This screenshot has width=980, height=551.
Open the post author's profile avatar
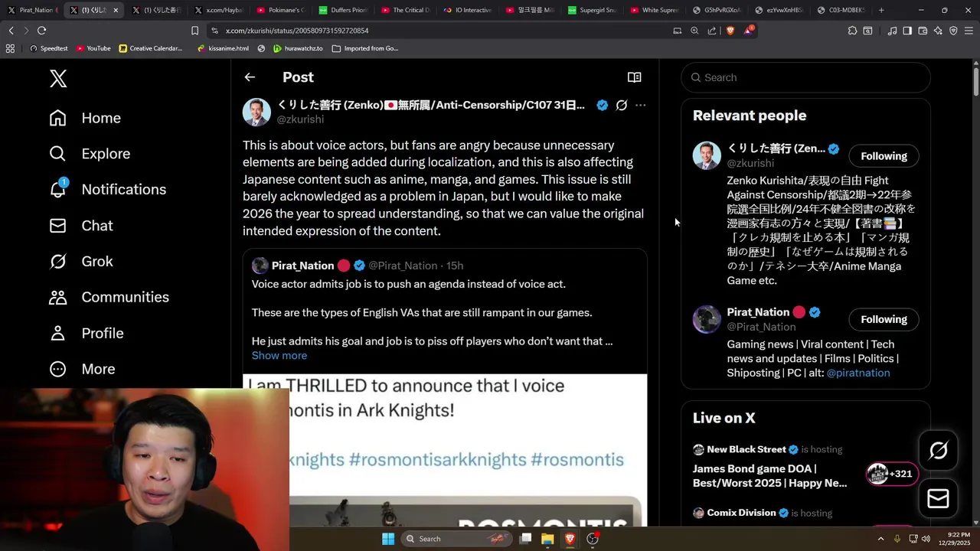tap(256, 112)
